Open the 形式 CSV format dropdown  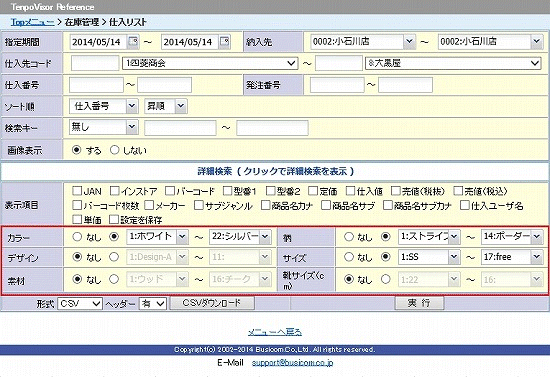click(80, 303)
